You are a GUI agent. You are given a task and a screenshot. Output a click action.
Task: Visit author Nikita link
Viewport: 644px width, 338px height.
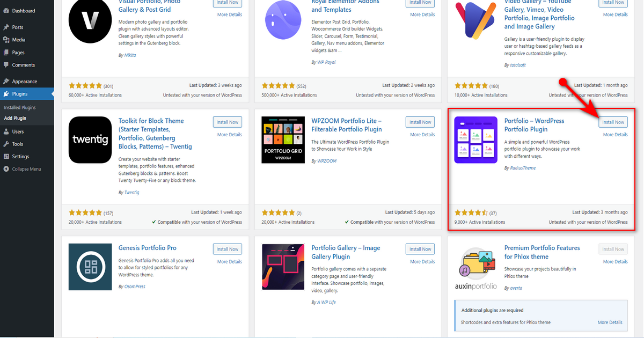[130, 55]
